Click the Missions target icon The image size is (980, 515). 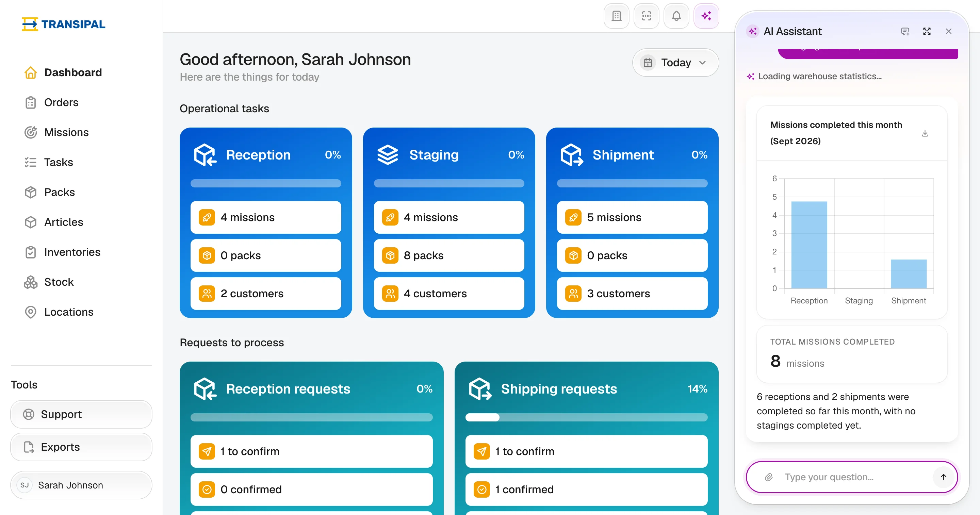(x=30, y=132)
